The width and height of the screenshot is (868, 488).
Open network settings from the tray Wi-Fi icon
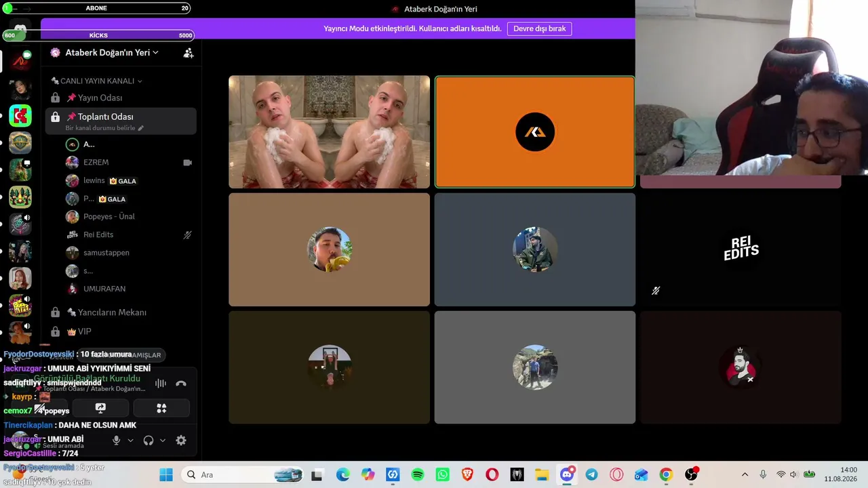coord(781,474)
